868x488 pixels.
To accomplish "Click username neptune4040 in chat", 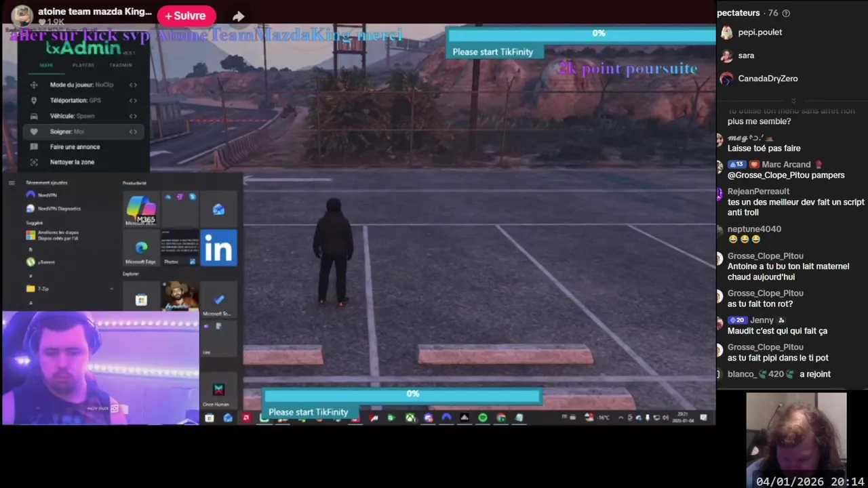I will pos(754,229).
